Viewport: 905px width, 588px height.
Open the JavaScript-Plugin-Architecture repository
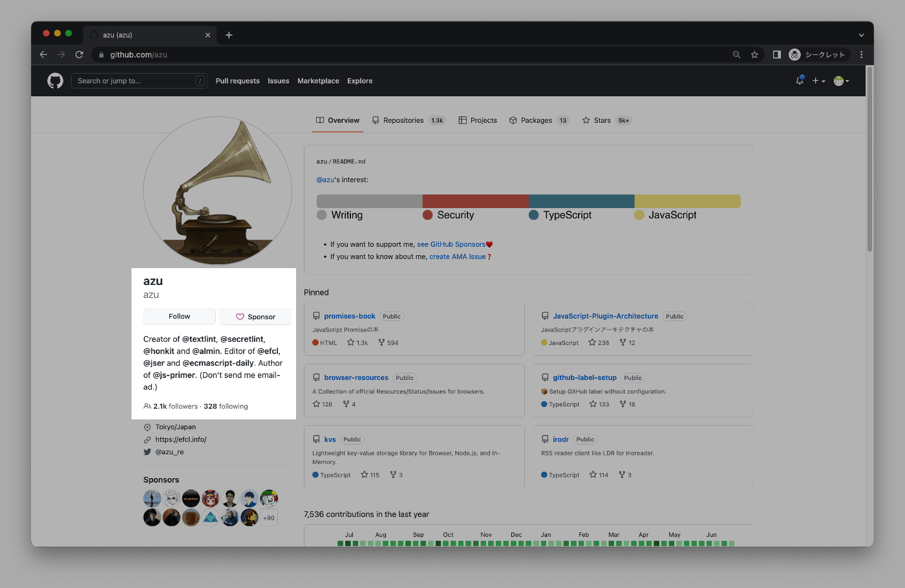(606, 316)
